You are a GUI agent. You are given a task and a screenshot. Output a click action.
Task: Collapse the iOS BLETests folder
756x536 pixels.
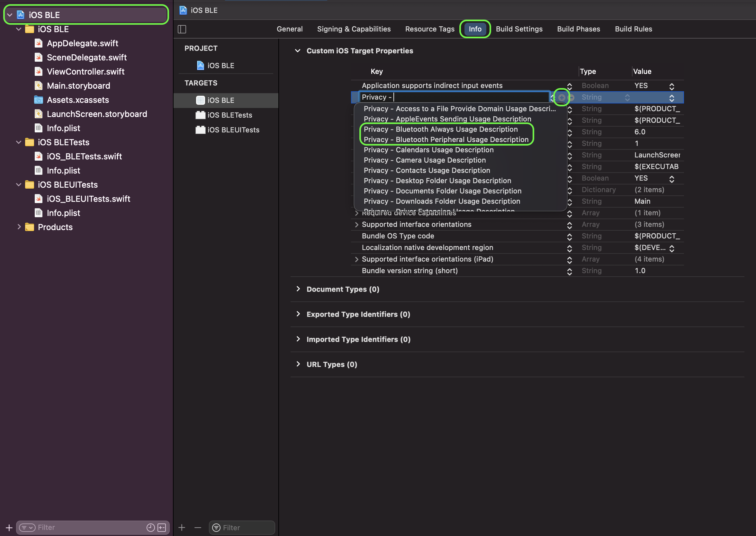coord(19,142)
